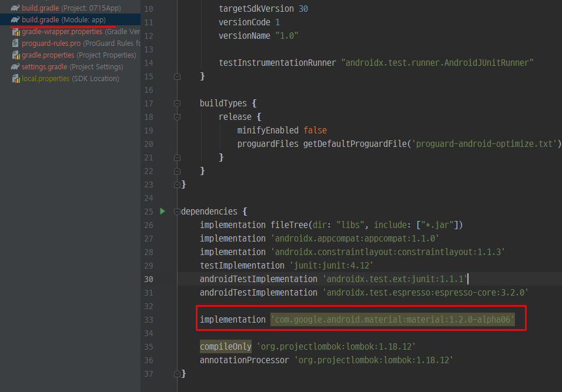The width and height of the screenshot is (562, 392).
Task: Click the 'androidx.test.ext:junit:1.1.1' string
Action: click(x=394, y=279)
